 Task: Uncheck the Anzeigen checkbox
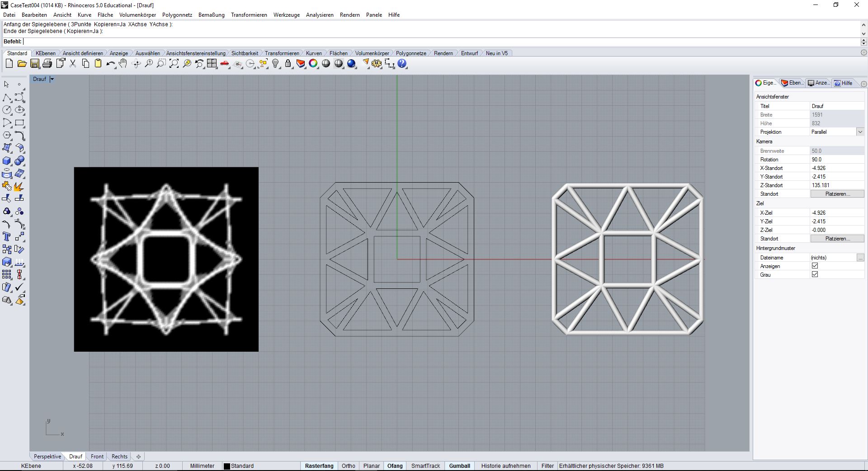pos(815,266)
